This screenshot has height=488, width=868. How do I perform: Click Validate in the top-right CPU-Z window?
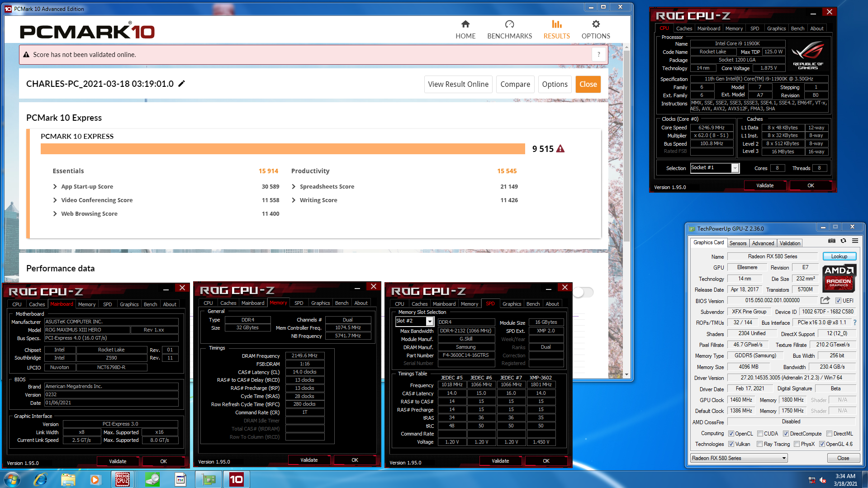(765, 185)
